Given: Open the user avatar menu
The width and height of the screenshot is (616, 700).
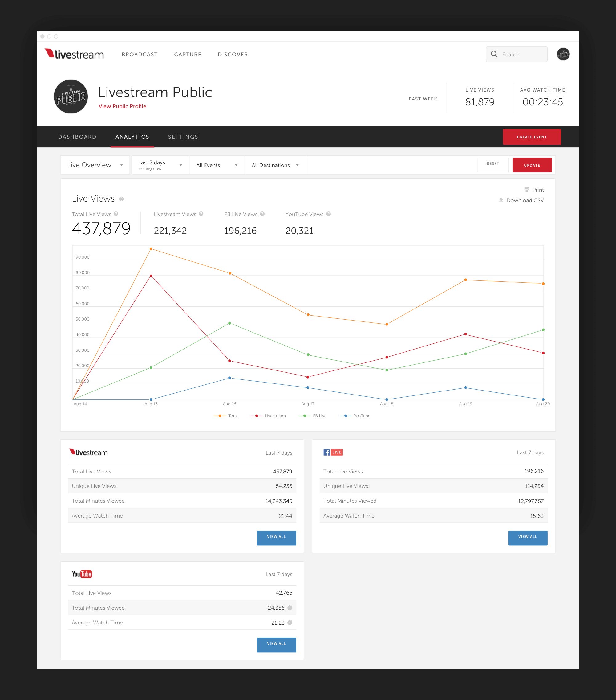Looking at the screenshot, I should pyautogui.click(x=563, y=54).
